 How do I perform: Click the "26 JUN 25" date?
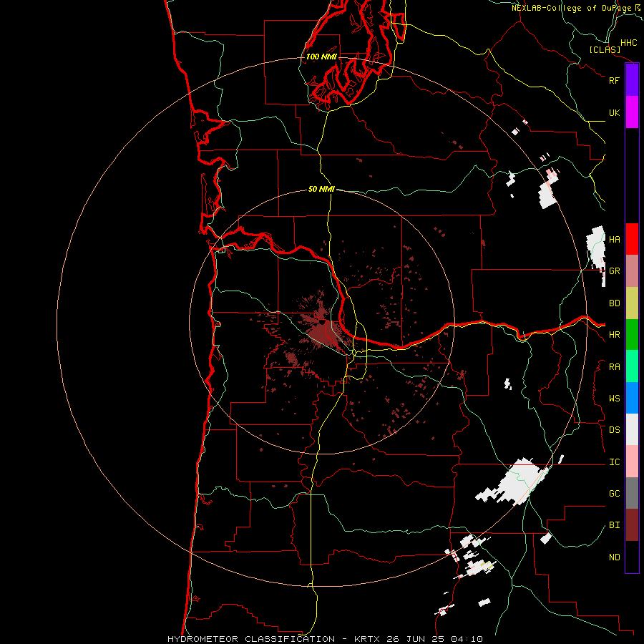[416, 639]
